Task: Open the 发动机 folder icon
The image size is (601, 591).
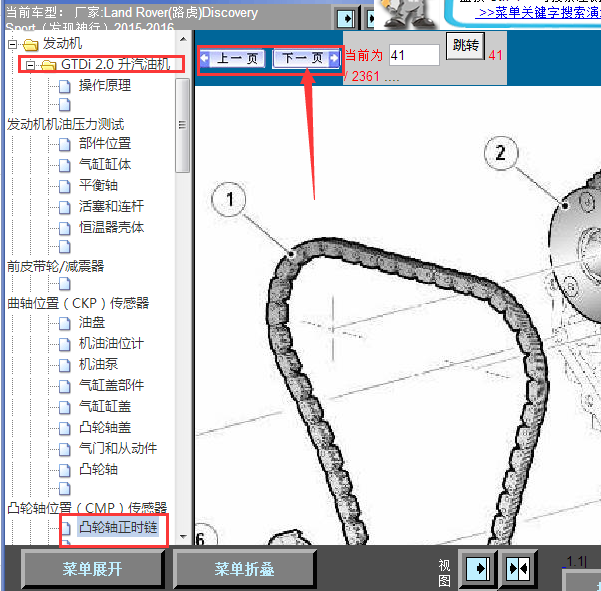Action: coord(31,45)
